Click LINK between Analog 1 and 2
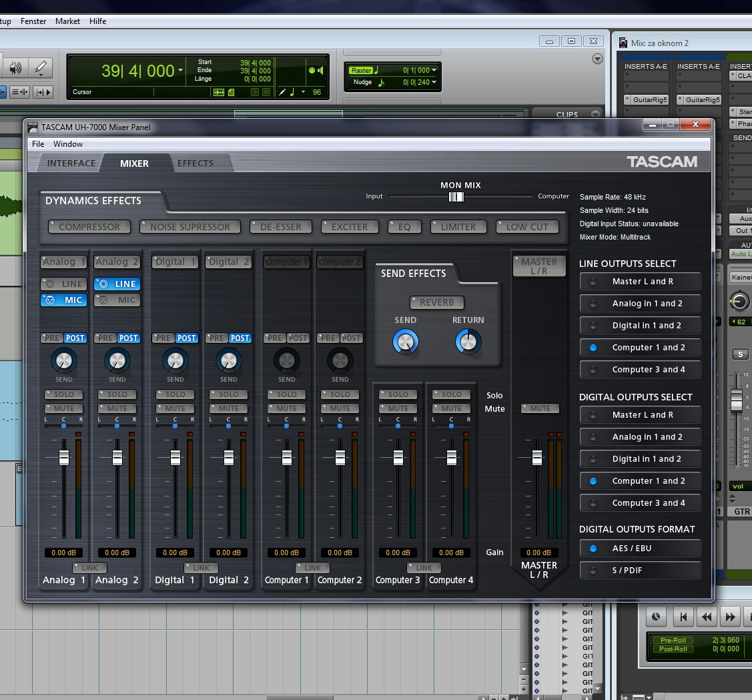The width and height of the screenshot is (752, 700). click(89, 568)
